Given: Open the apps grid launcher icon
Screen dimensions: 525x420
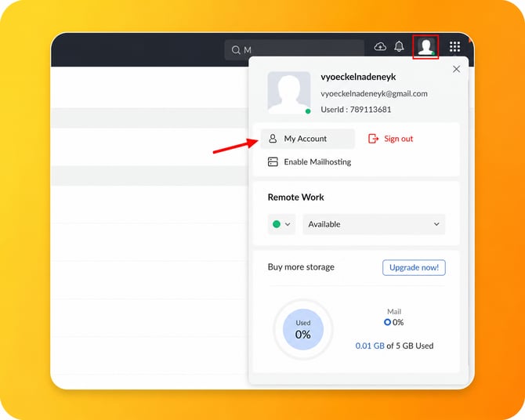Looking at the screenshot, I should tap(454, 46).
